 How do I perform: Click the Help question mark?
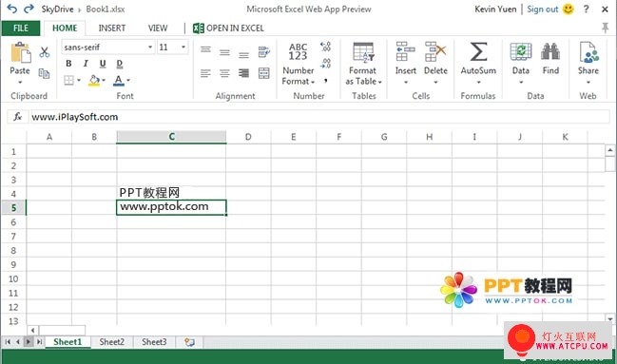click(587, 10)
